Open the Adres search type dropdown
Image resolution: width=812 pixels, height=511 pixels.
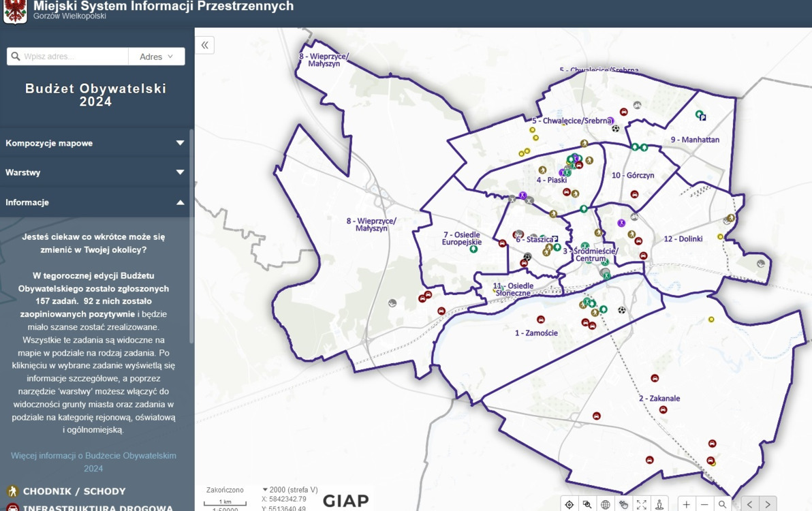(157, 57)
